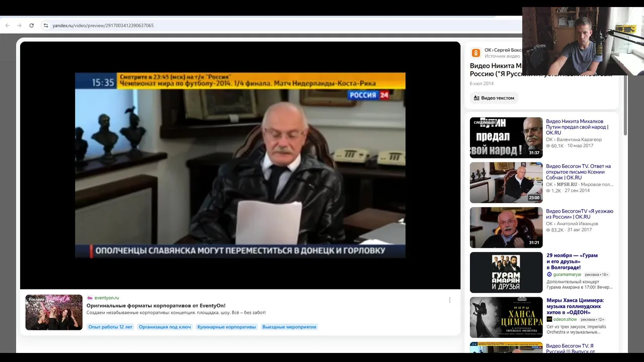Open the Гурам Амарян и друзья ad thumbnail
This screenshot has width=644, height=362.
pos(506,273)
